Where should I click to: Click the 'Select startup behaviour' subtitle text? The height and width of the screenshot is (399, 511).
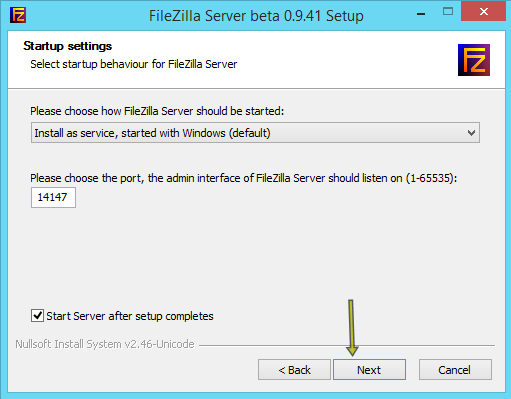pos(134,64)
